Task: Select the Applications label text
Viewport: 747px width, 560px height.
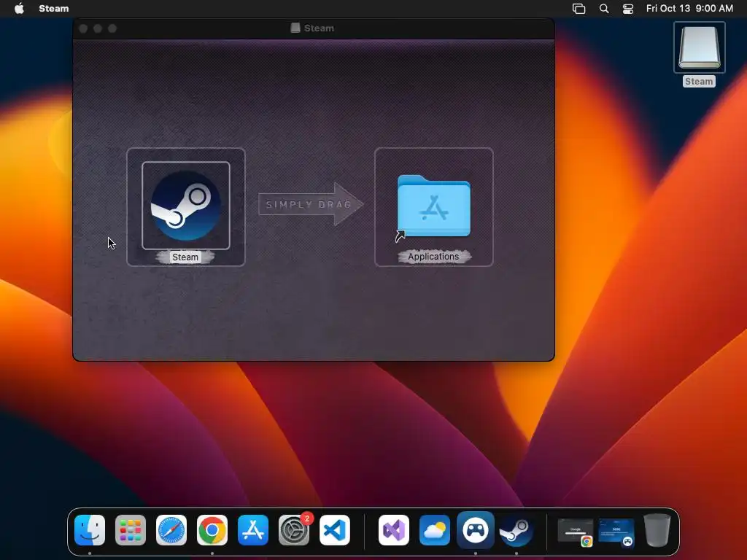Action: coord(433,257)
